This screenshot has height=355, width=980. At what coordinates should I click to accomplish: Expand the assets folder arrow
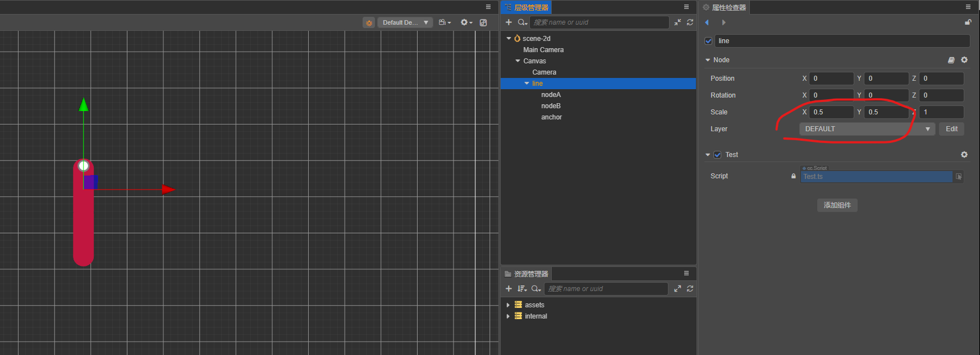click(x=508, y=305)
